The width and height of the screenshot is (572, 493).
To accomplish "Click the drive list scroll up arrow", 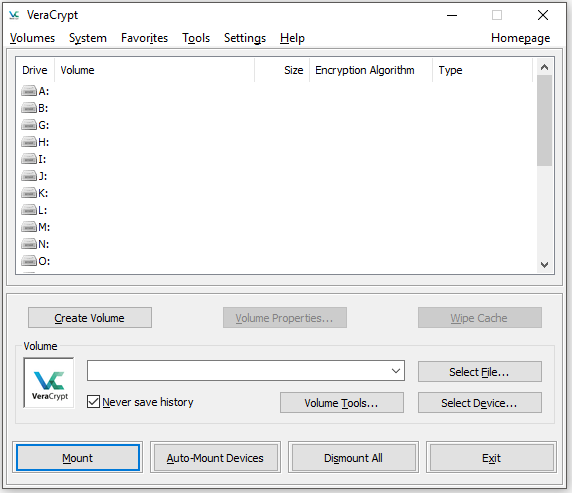I will 544,67.
